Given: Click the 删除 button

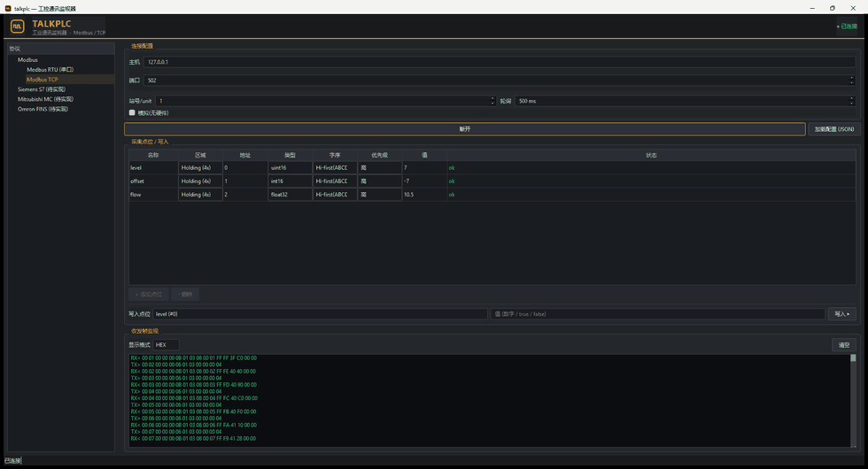Looking at the screenshot, I should point(185,294).
